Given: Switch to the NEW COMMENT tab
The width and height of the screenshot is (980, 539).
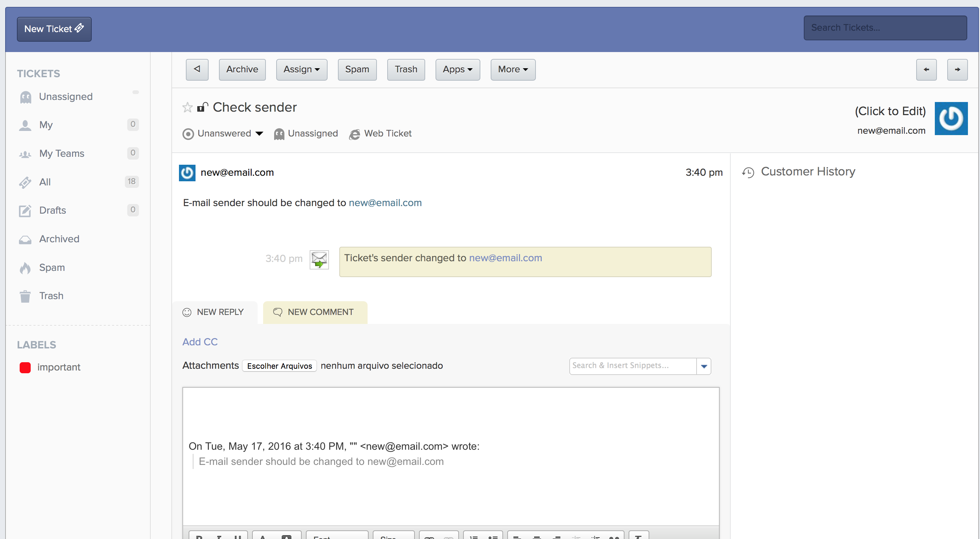Looking at the screenshot, I should coord(315,312).
